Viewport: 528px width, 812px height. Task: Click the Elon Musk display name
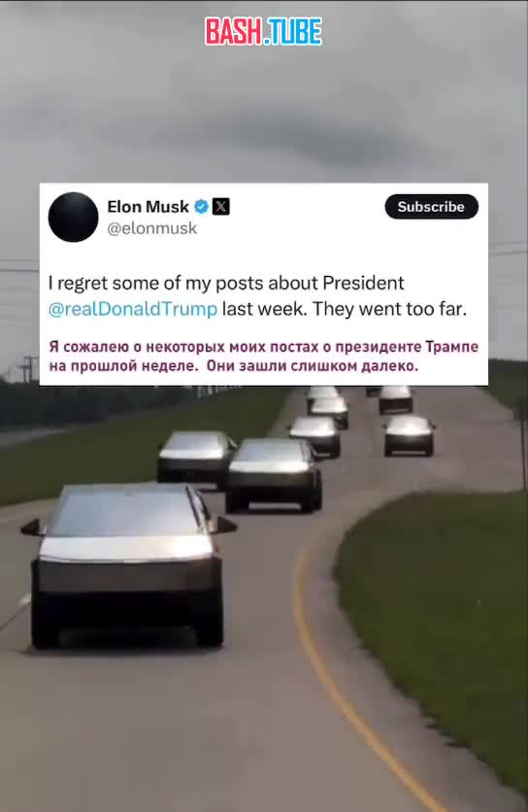click(148, 207)
